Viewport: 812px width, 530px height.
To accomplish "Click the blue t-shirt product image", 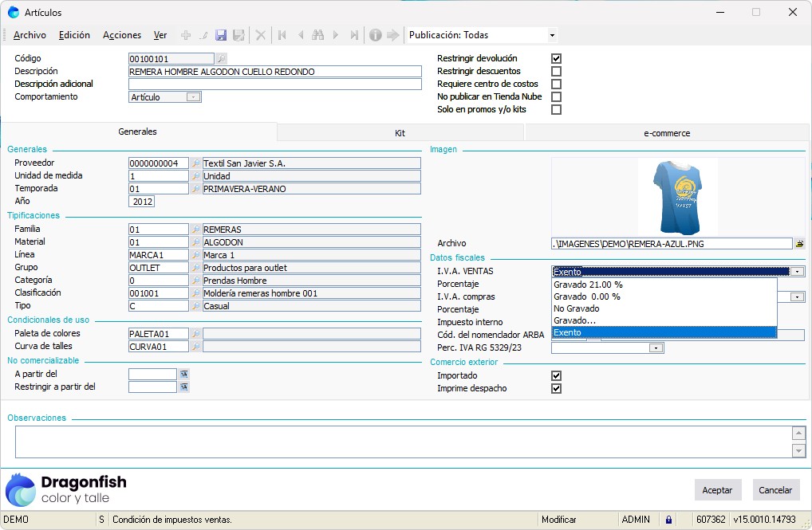I will coord(677,196).
